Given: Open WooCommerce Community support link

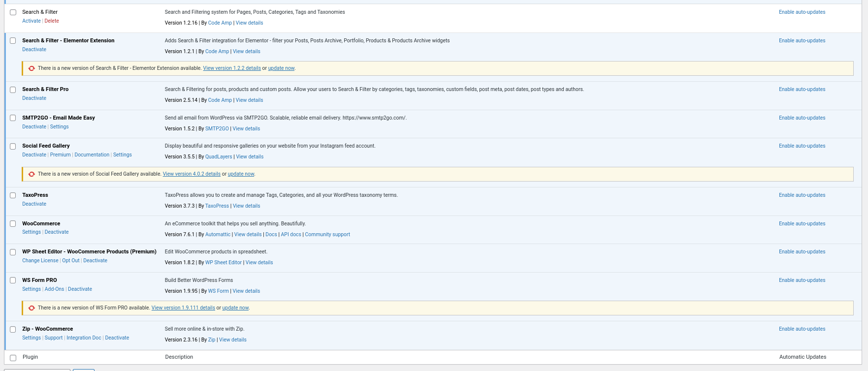Looking at the screenshot, I should coord(327,235).
